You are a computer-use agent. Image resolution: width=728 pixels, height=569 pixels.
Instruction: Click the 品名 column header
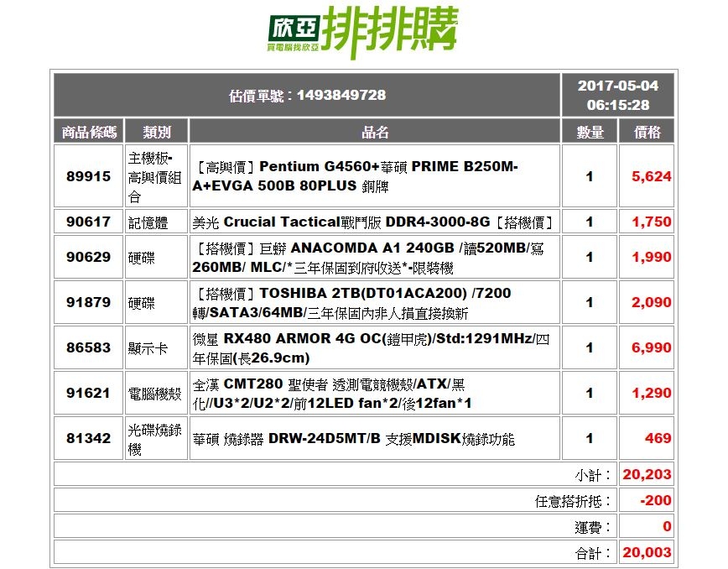pyautogui.click(x=375, y=133)
